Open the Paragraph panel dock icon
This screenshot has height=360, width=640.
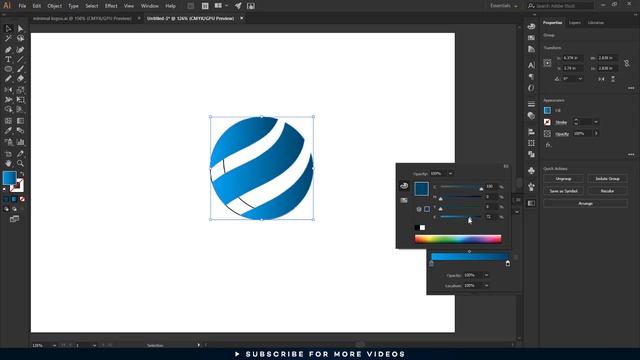point(531,76)
